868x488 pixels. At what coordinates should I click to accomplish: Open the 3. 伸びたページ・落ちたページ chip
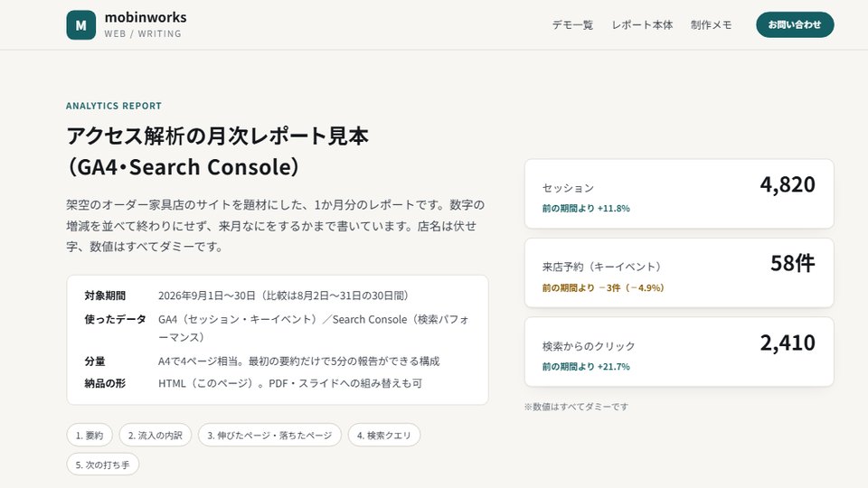(x=269, y=436)
